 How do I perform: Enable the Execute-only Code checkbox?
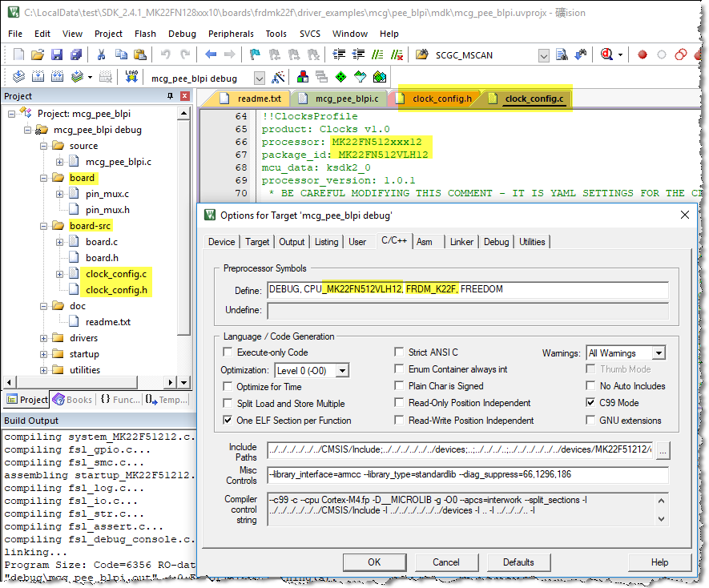228,352
